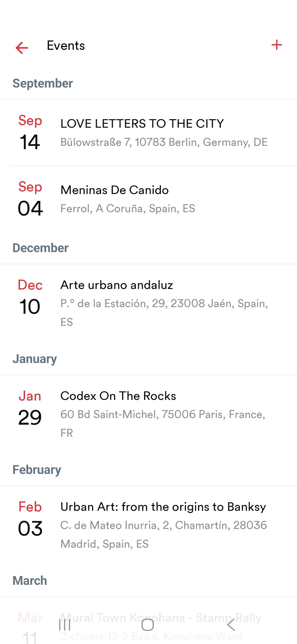Tap the plus icon to add event
The width and height of the screenshot is (297, 644).
point(277,45)
